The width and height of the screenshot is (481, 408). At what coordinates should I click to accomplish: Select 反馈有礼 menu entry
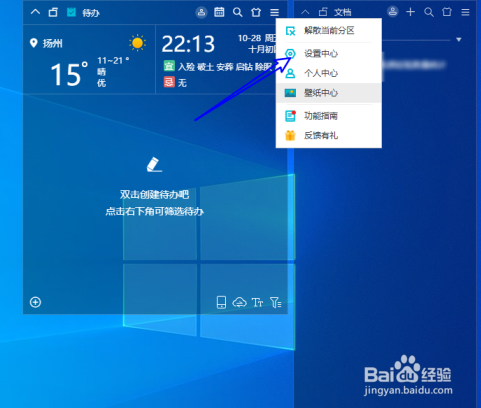click(x=329, y=135)
